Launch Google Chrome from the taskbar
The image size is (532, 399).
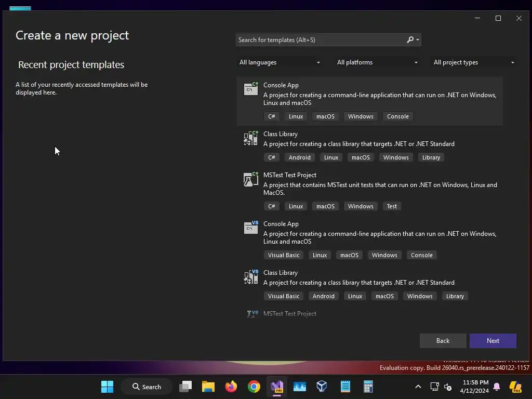point(254,387)
